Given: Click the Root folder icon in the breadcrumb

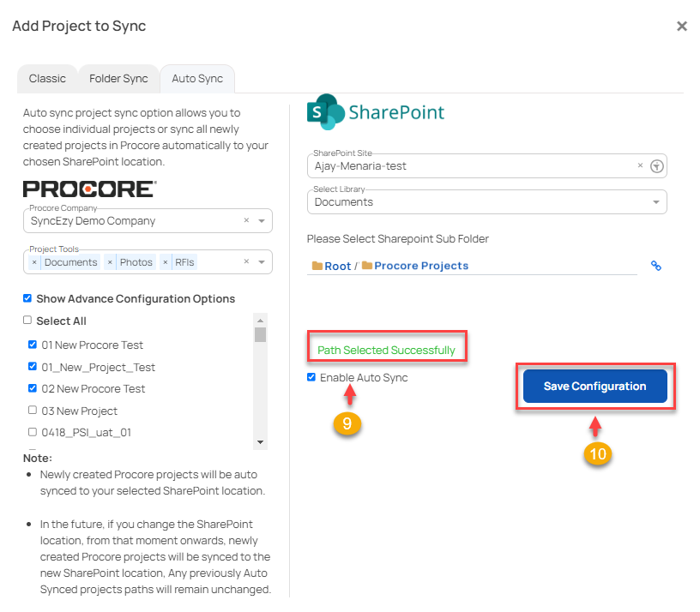Looking at the screenshot, I should (x=317, y=266).
